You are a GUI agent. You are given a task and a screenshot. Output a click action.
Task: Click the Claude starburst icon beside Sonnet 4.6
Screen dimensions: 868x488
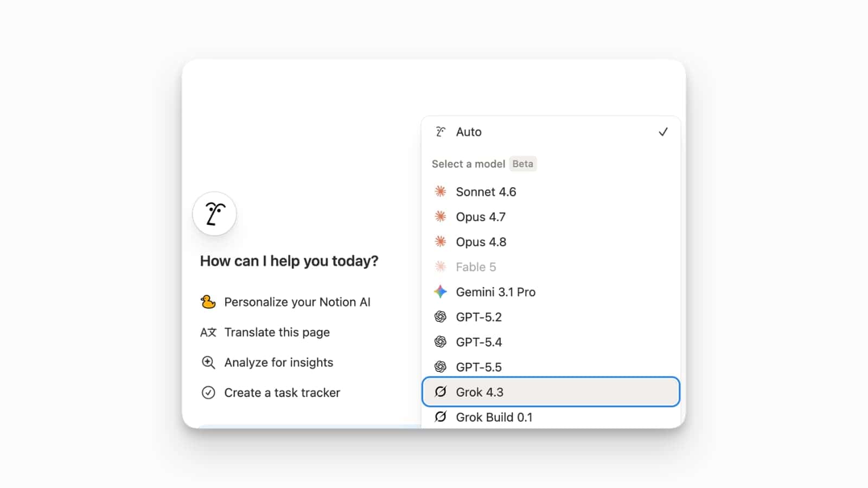pyautogui.click(x=441, y=191)
